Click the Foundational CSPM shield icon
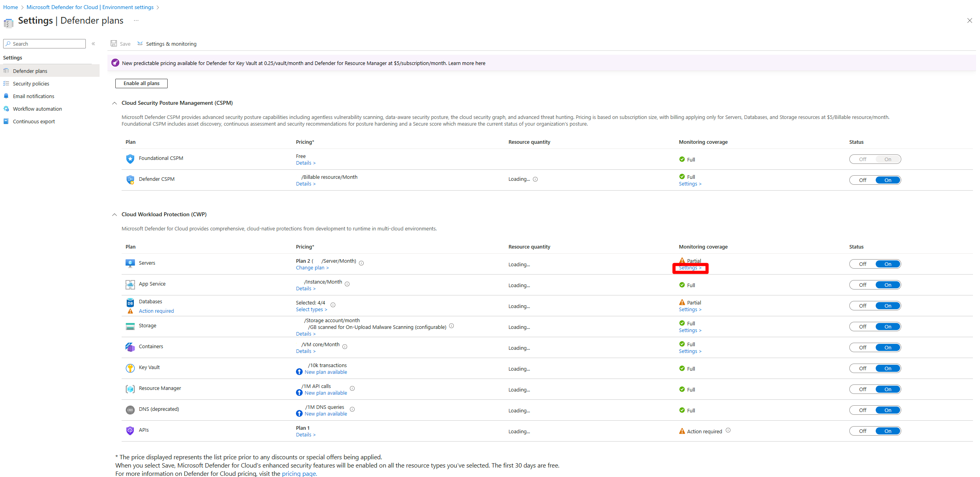 130,159
